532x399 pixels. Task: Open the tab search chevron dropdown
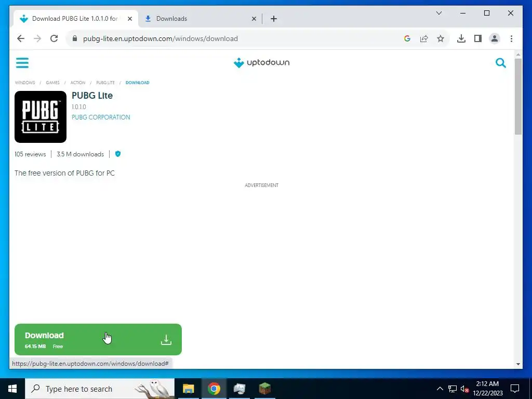438,13
